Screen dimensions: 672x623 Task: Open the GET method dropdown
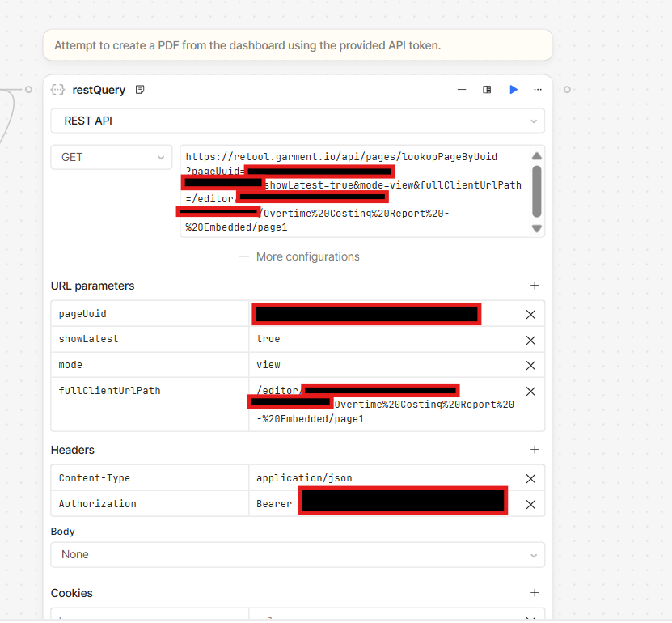click(111, 157)
